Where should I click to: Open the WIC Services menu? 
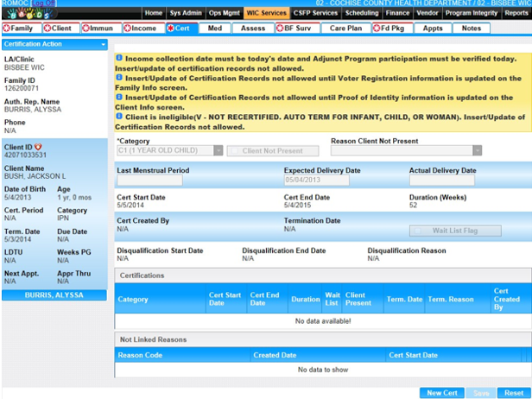tap(266, 13)
